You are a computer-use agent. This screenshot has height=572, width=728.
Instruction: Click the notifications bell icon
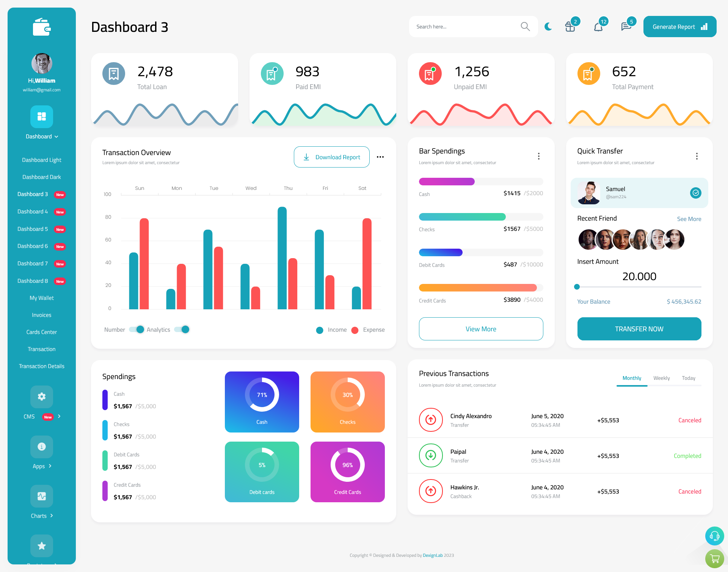[598, 27]
